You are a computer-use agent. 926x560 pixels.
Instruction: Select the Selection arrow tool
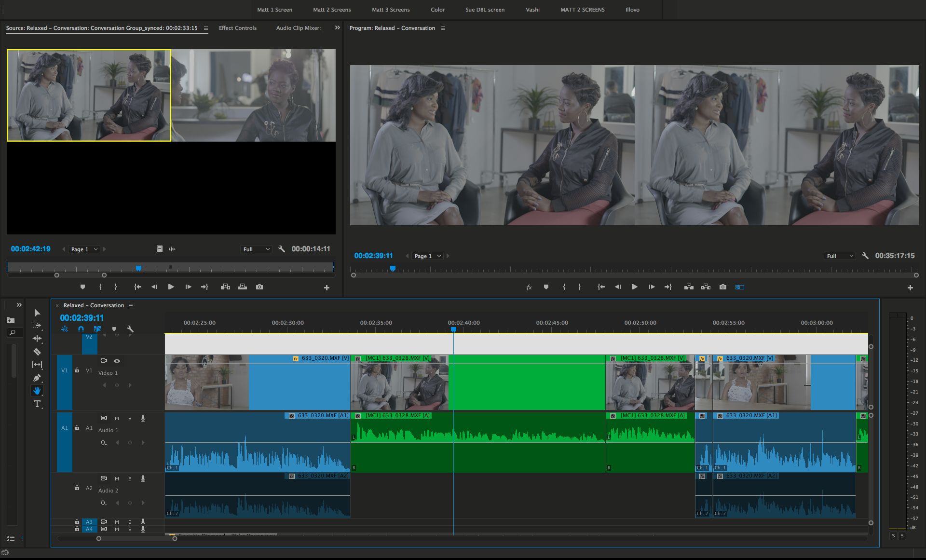tap(37, 313)
